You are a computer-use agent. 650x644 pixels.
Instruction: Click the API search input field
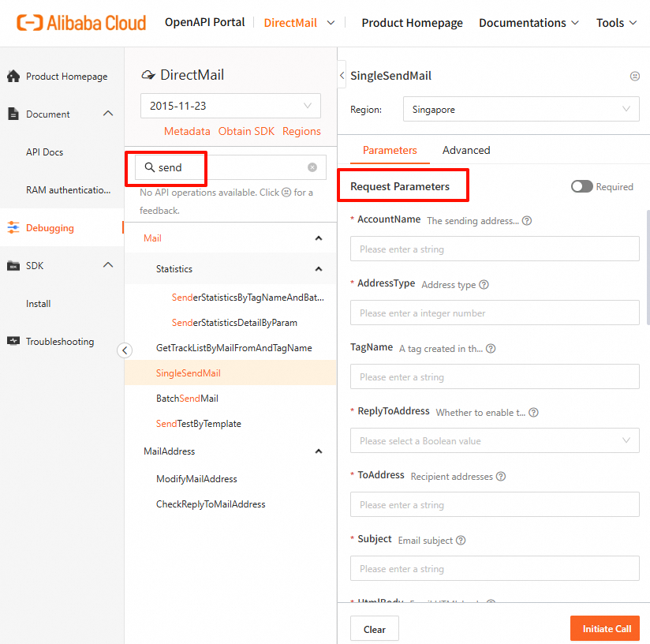click(x=230, y=167)
